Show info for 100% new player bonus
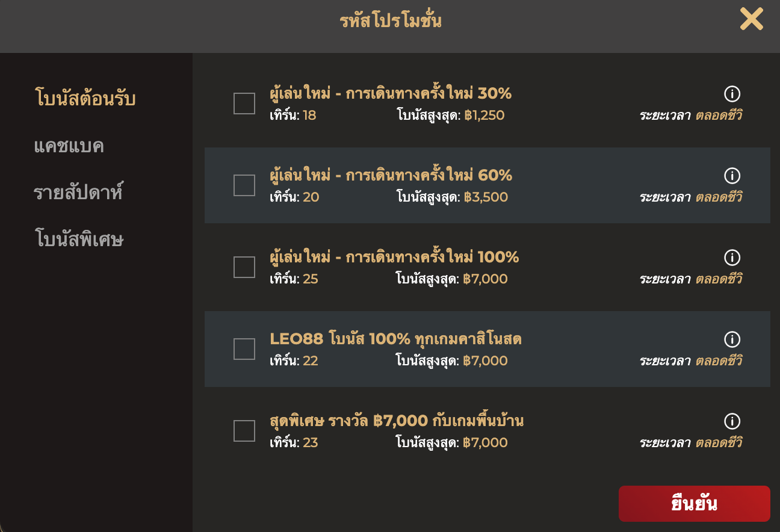The image size is (780, 532). pos(732,258)
